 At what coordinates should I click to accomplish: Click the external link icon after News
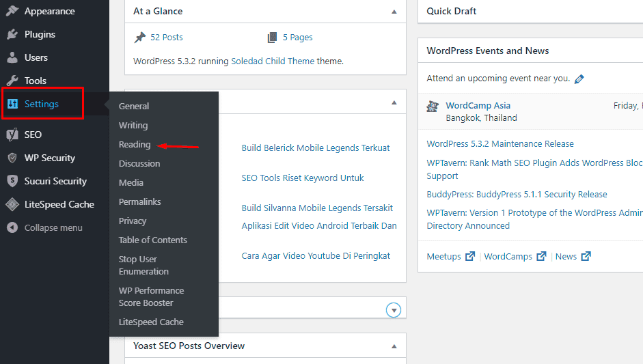tap(586, 256)
